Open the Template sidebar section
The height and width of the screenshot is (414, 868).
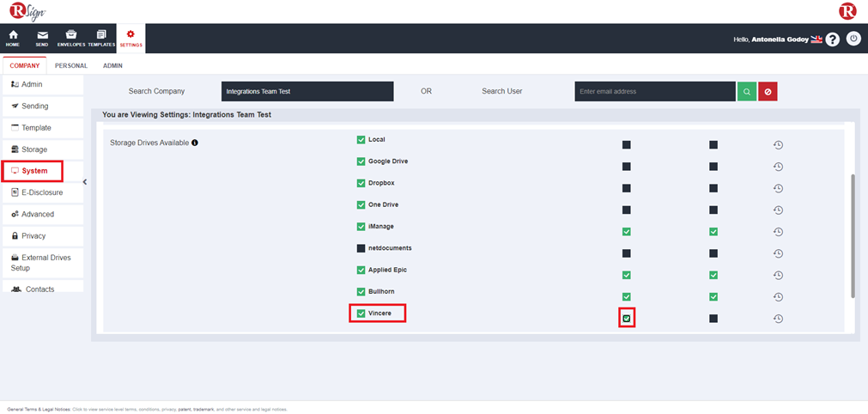point(43,128)
